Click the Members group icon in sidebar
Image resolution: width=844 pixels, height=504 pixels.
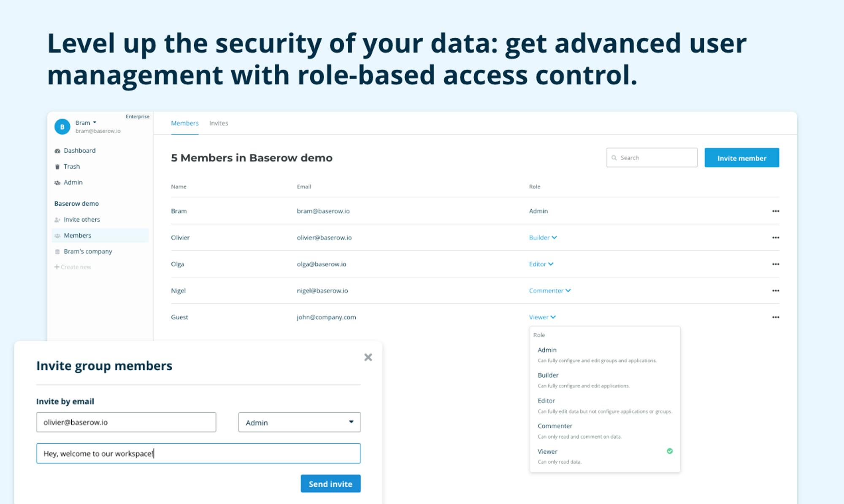coord(57,236)
